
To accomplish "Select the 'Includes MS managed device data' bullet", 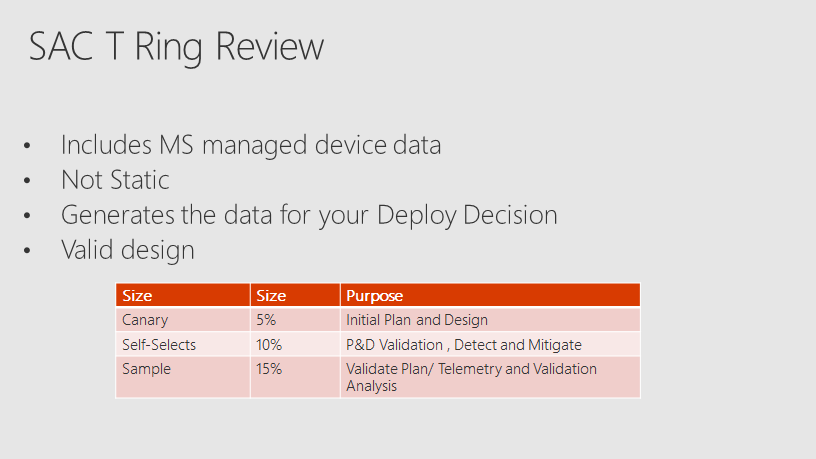I will coord(251,145).
